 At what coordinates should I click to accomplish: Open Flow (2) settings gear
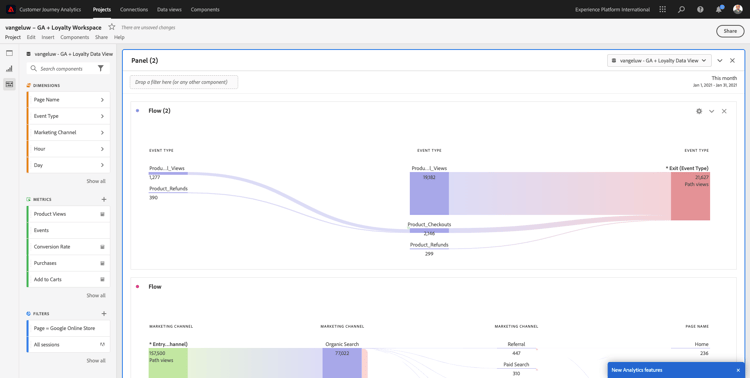click(699, 111)
